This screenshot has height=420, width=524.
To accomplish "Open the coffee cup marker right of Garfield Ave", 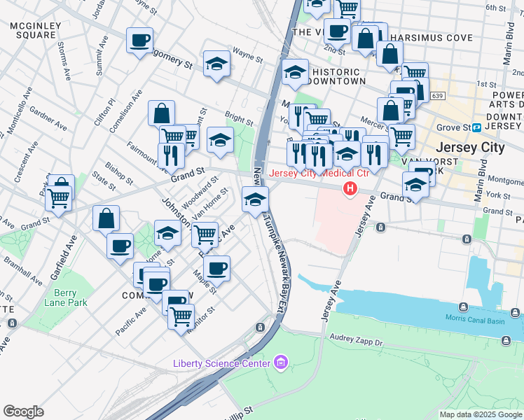I will (120, 248).
